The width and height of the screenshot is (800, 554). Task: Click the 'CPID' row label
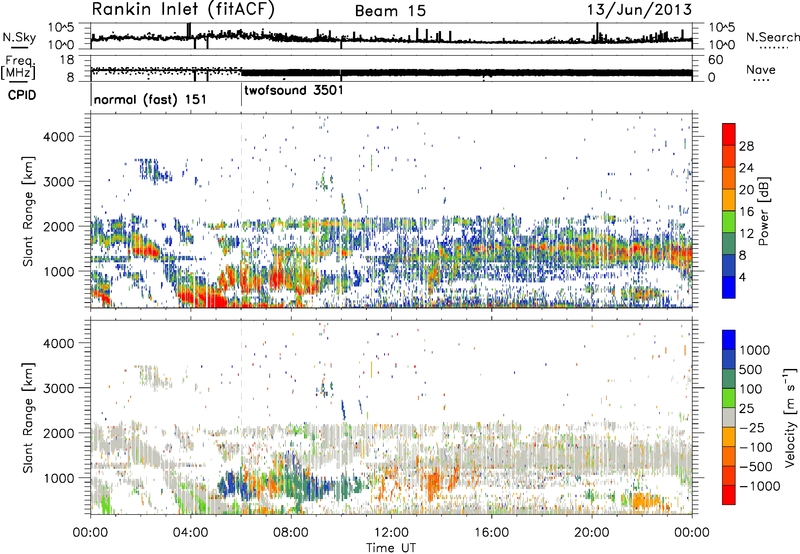click(x=22, y=95)
